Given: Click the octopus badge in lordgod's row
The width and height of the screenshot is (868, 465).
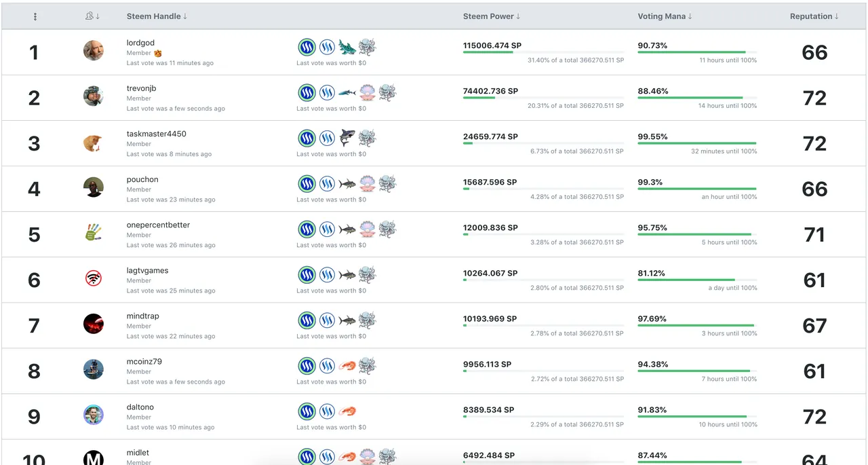Looking at the screenshot, I should pos(367,47).
